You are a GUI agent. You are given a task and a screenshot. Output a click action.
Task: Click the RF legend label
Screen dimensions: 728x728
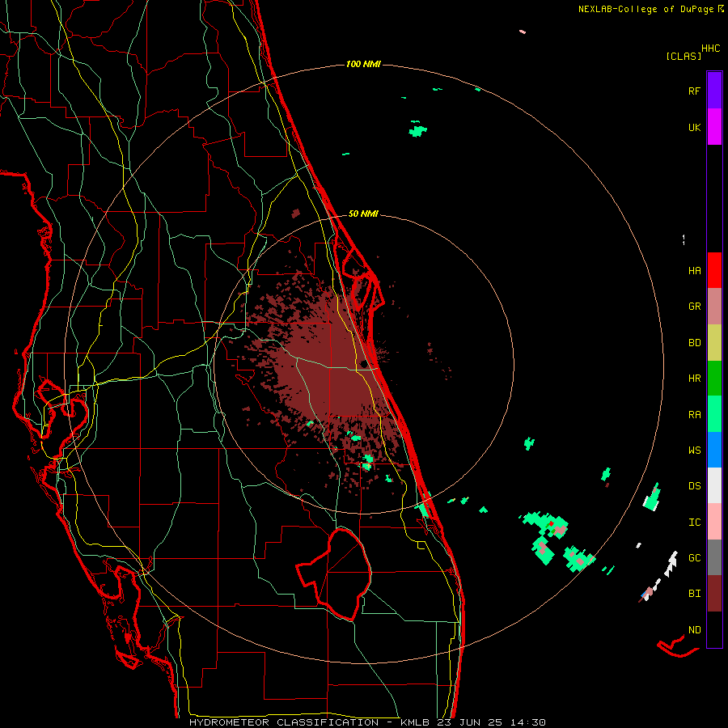click(x=694, y=91)
